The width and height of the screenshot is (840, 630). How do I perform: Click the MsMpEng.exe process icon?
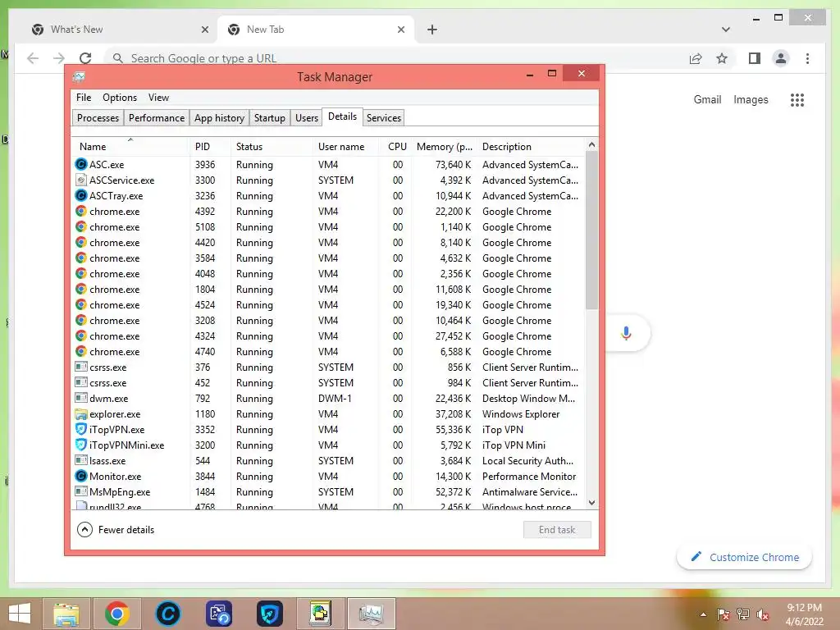click(81, 492)
